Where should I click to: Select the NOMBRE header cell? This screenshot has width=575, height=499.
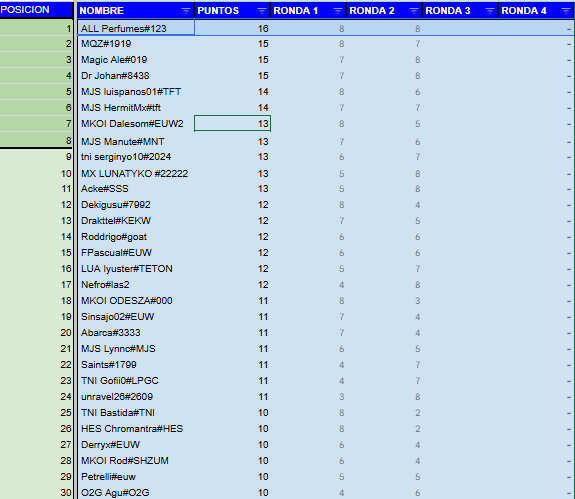pos(136,11)
